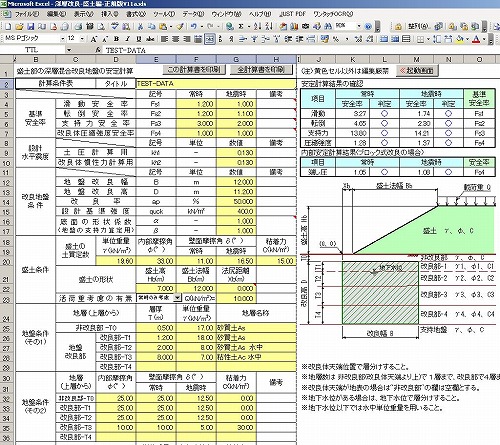Image resolution: width=500 pixels, height=445 pixels.
Task: Click the Cut scissors icon
Action: click(x=140, y=26)
